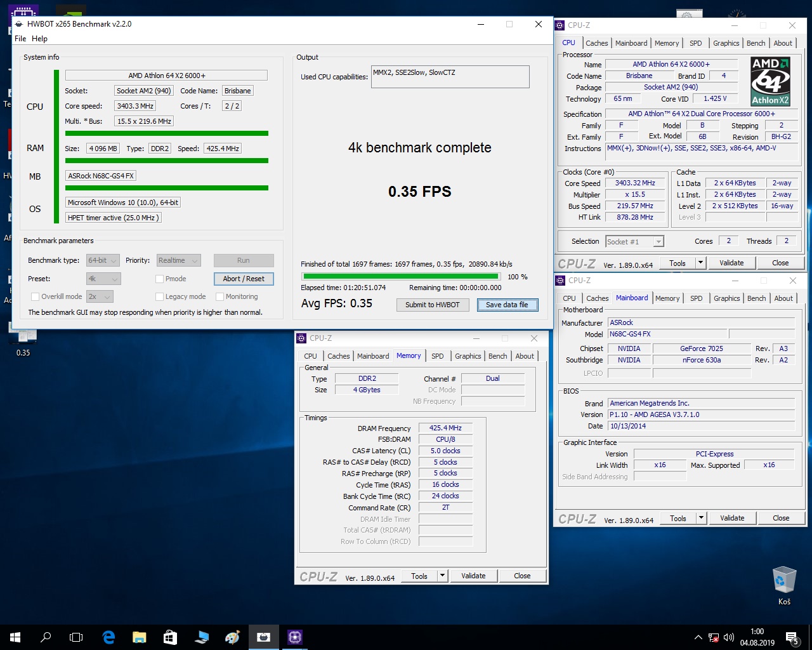Click CPU-Z Memory window title icon
812x650 pixels.
pos(301,338)
